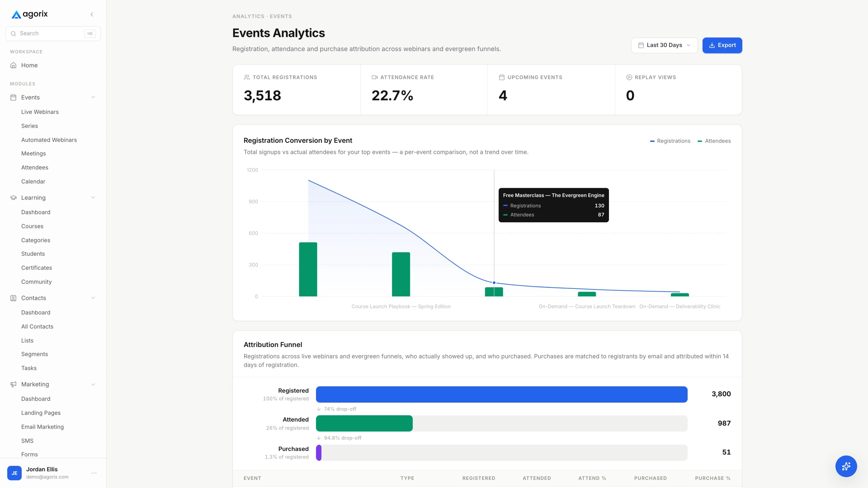Screen dimensions: 868x488
Task: Click the blue Registered funnel bar
Action: click(x=501, y=394)
